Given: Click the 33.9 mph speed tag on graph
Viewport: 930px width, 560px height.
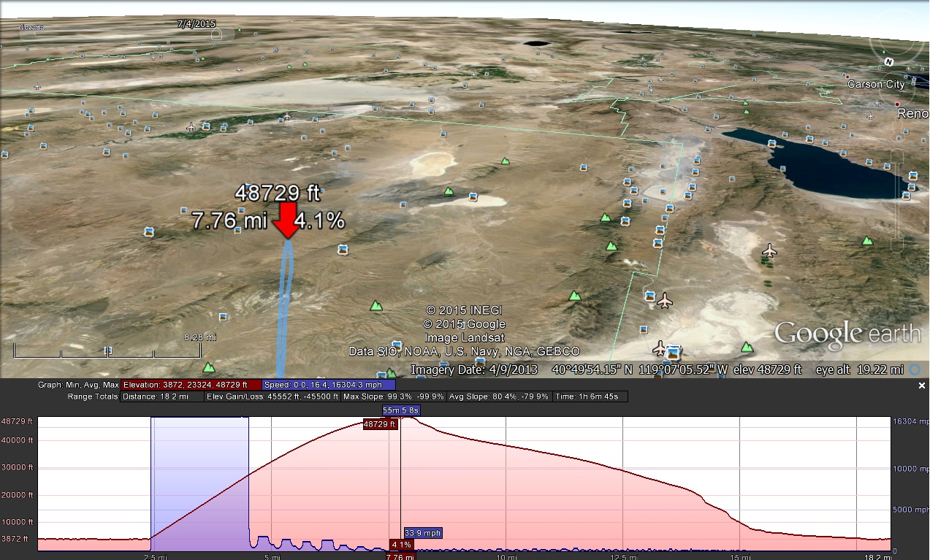Looking at the screenshot, I should (x=424, y=533).
